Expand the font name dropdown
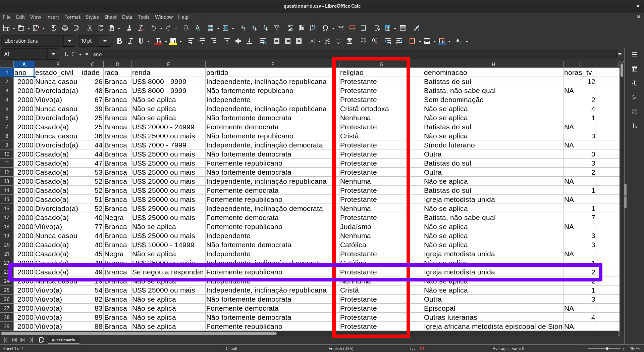The image size is (644, 352). click(x=69, y=41)
